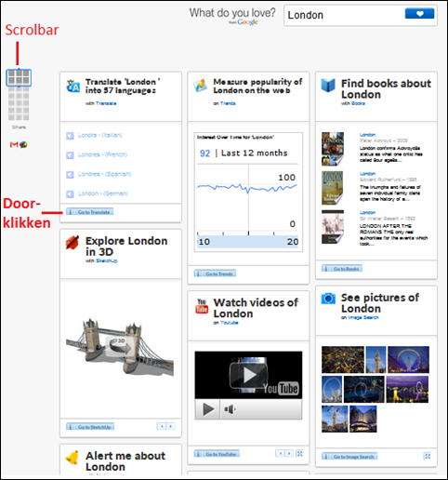The width and height of the screenshot is (448, 480).
Task: Click the Translate card icon
Action: coord(73,86)
